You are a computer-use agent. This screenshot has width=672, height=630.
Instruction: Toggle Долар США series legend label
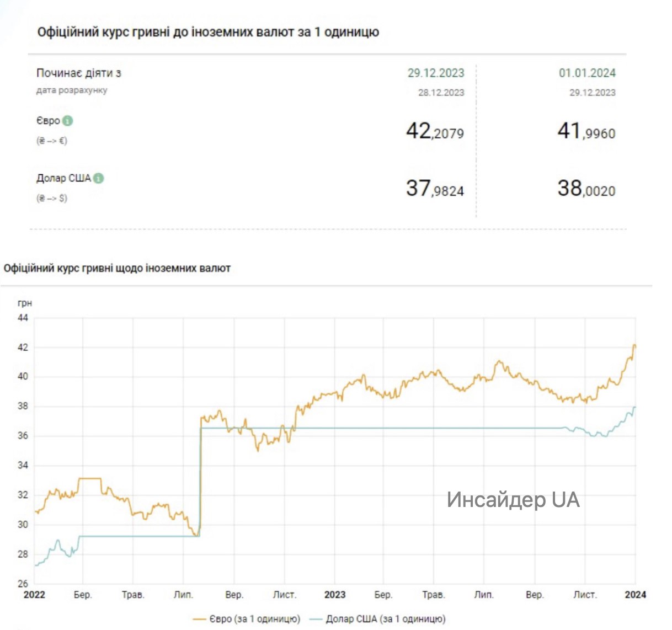point(378,619)
